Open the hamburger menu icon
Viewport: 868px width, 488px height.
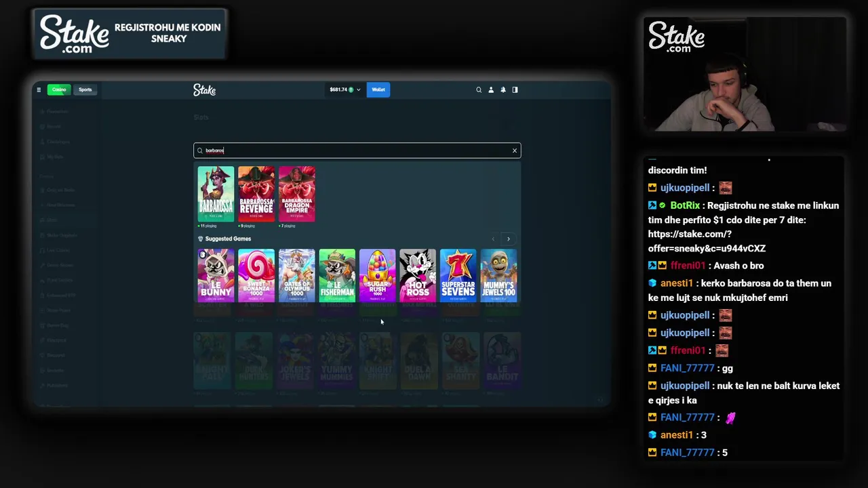39,89
